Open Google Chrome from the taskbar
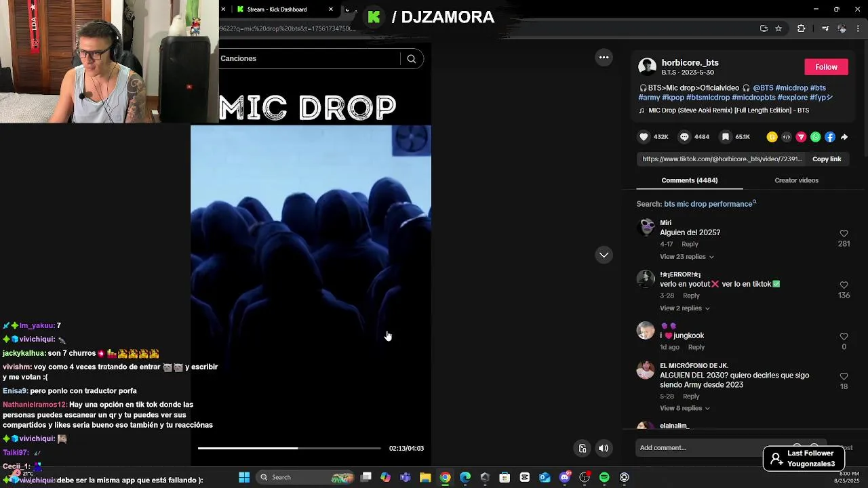Screen dimensions: 868x488 tap(445, 477)
